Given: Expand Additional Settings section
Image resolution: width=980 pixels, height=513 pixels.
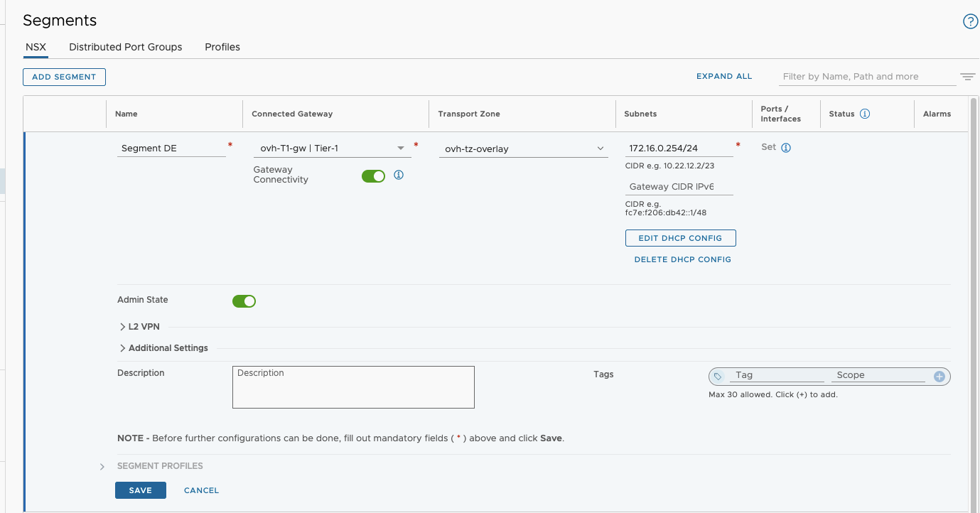Looking at the screenshot, I should point(163,348).
